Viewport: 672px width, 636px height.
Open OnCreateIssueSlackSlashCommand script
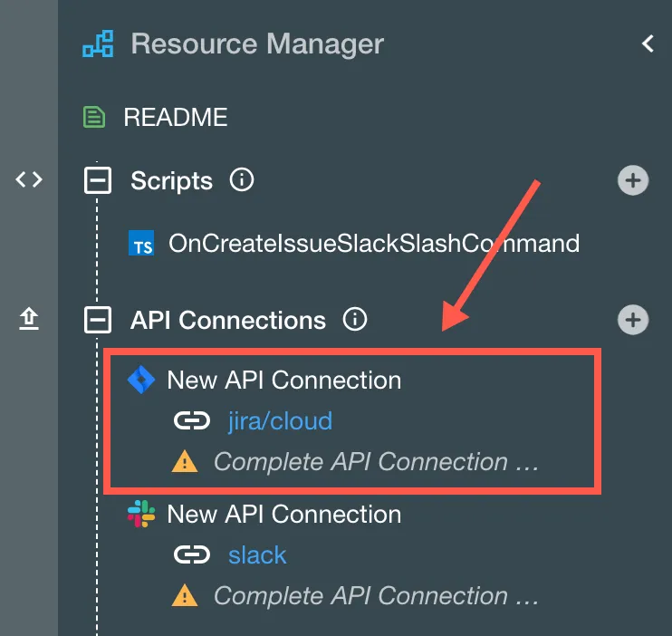(374, 243)
